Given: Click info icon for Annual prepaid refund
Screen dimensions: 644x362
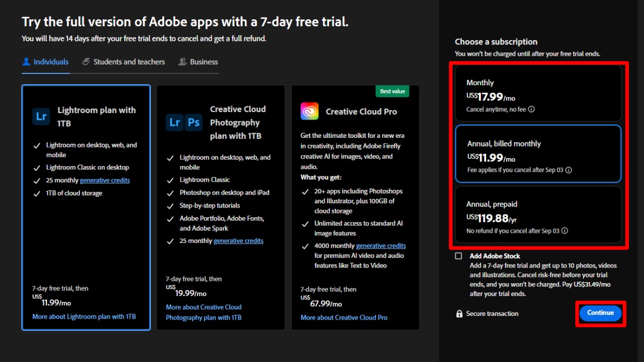Looking at the screenshot, I should pyautogui.click(x=565, y=231).
